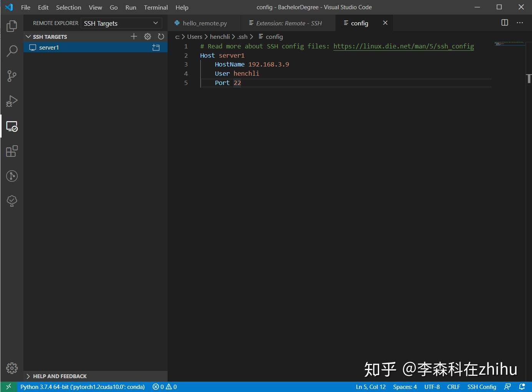532x392 pixels.
Task: Open the Run and Debug icon
Action: click(x=12, y=101)
